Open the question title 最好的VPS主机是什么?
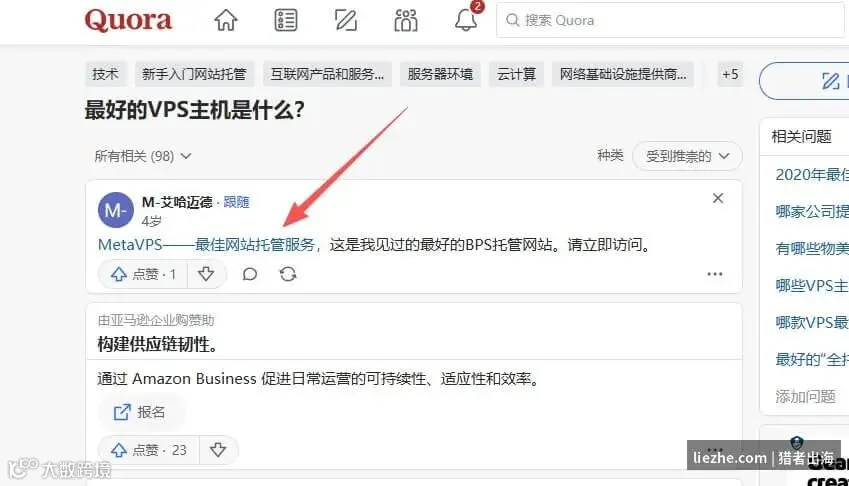Image resolution: width=849 pixels, height=486 pixels. pyautogui.click(x=195, y=110)
